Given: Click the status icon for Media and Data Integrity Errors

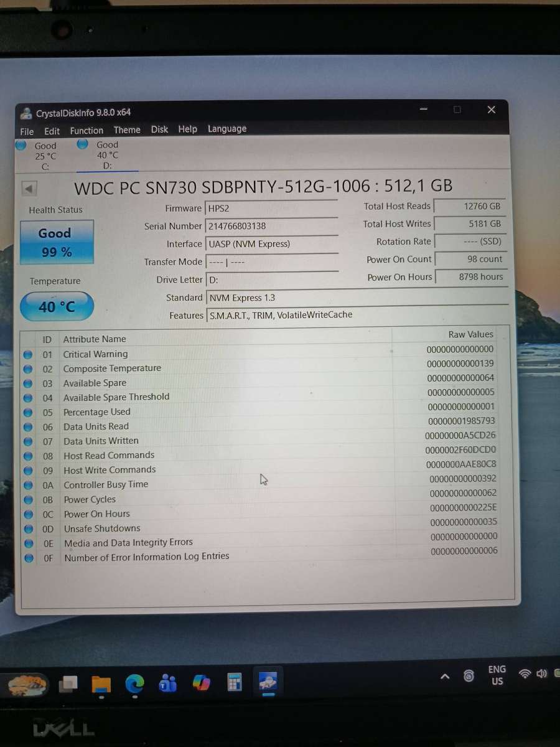Looking at the screenshot, I should 29,544.
